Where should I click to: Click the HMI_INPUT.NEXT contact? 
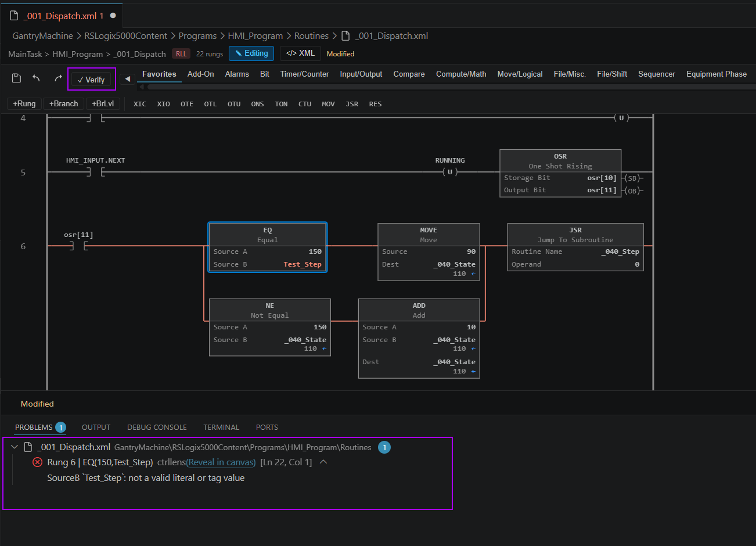click(x=95, y=172)
